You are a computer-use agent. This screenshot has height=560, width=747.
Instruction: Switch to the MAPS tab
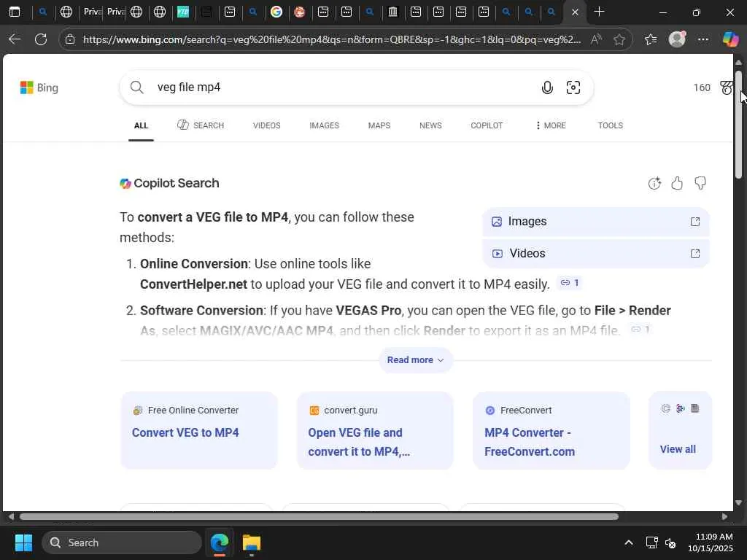379,125
